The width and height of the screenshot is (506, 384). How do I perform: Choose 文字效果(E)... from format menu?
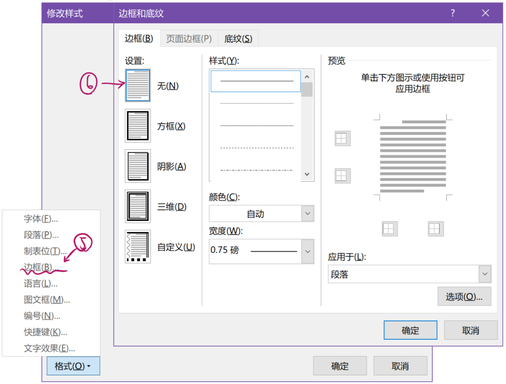click(x=49, y=348)
